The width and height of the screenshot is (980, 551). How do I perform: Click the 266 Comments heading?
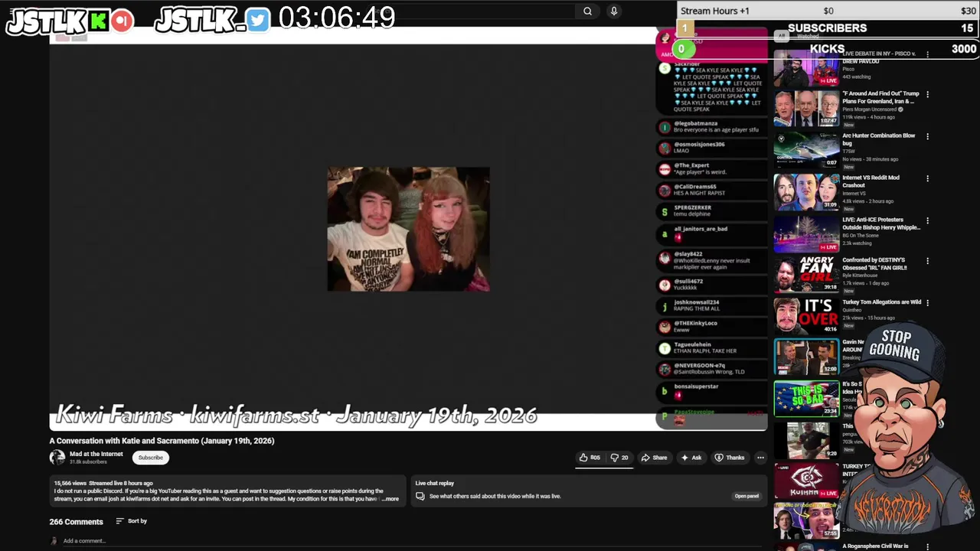(76, 522)
